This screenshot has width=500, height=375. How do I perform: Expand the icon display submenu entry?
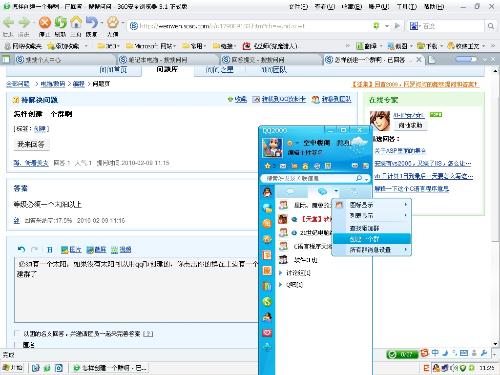pyautogui.click(x=372, y=204)
